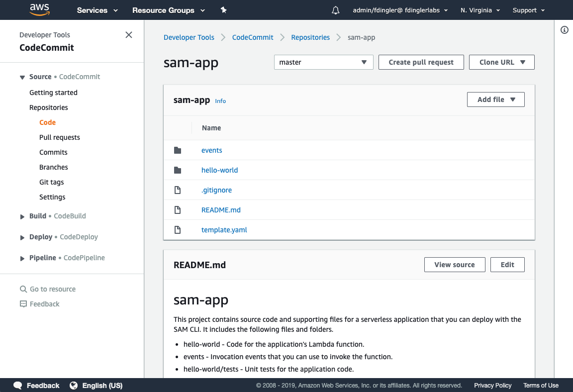Open the template.yaml file link
This screenshot has width=573, height=392.
(224, 230)
